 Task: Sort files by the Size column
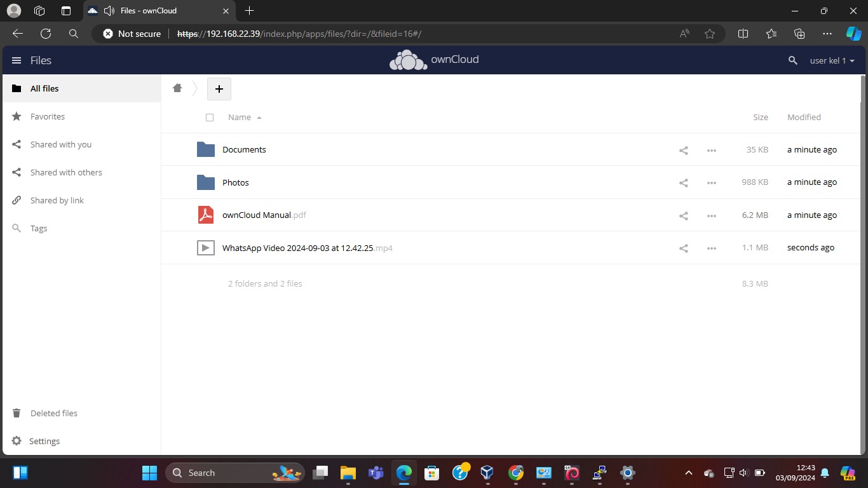pos(761,117)
